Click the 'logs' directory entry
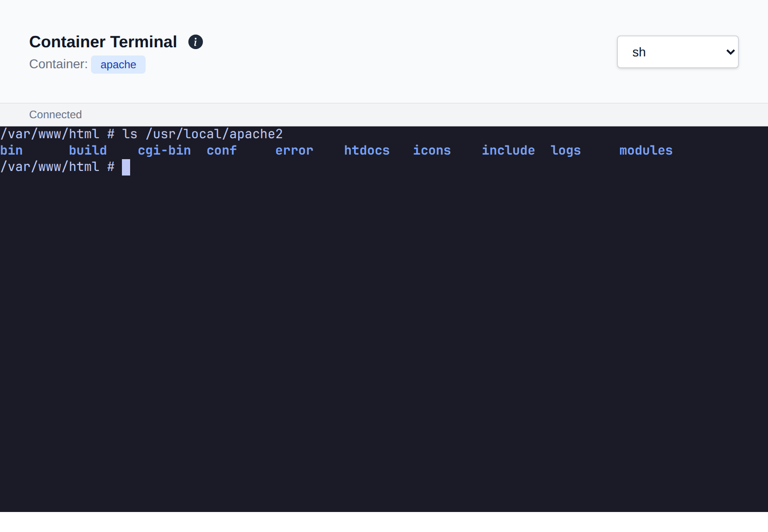 (x=566, y=151)
